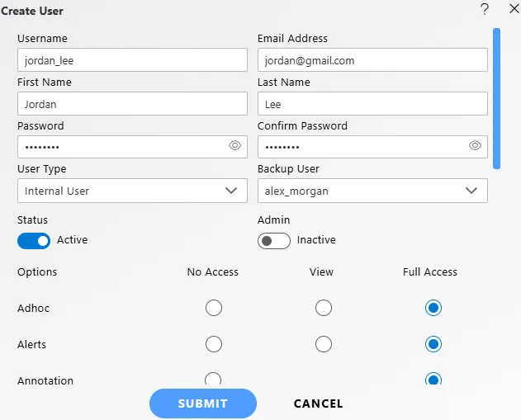The width and height of the screenshot is (521, 420).
Task: Set Alerts to No Access
Action: (213, 344)
